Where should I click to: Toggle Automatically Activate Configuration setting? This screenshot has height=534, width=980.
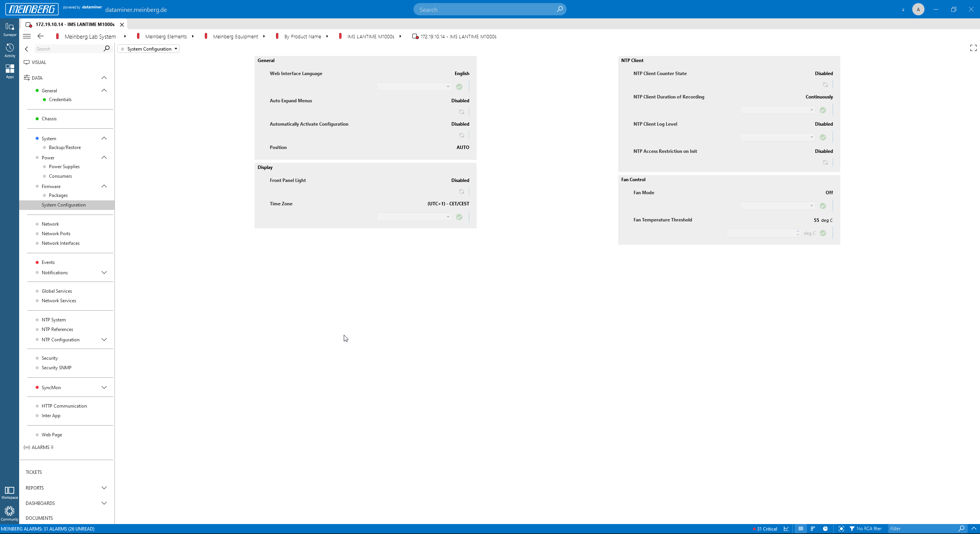click(x=462, y=136)
